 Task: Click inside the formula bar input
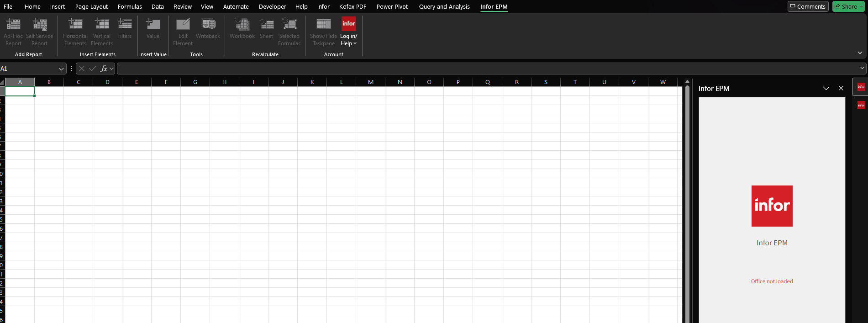pyautogui.click(x=488, y=69)
